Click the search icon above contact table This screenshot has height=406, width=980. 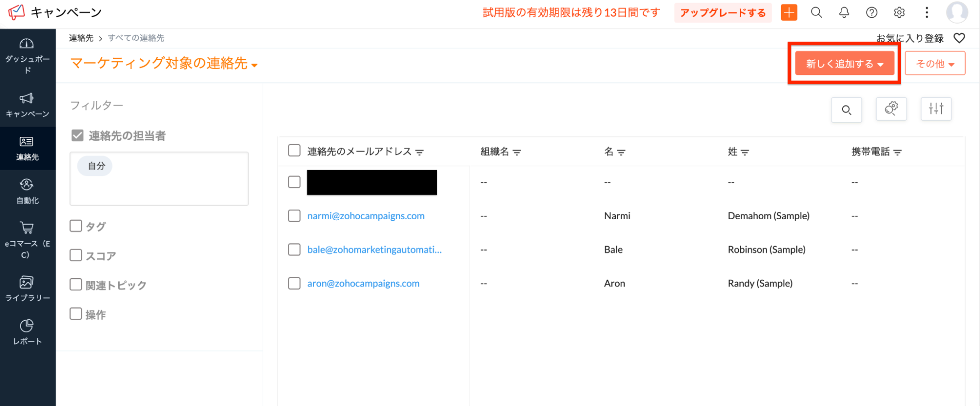846,110
